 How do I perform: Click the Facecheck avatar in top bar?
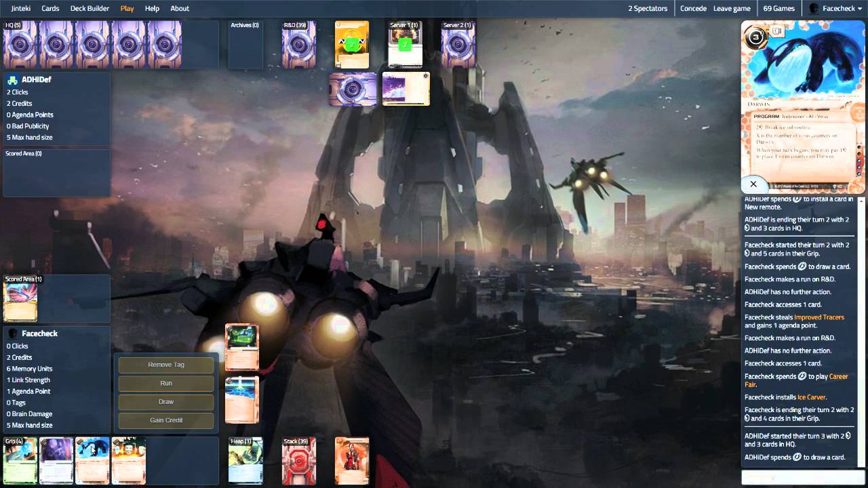814,8
